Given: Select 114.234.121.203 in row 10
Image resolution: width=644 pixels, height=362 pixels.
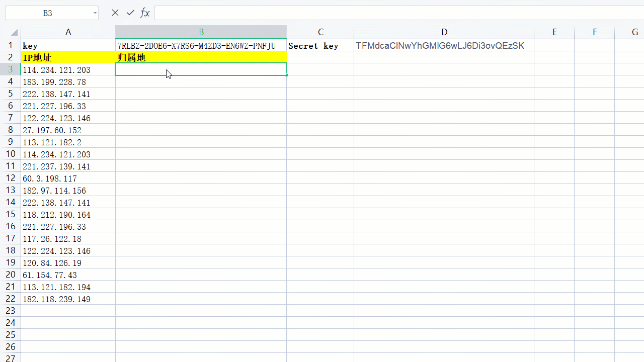Looking at the screenshot, I should point(68,154).
